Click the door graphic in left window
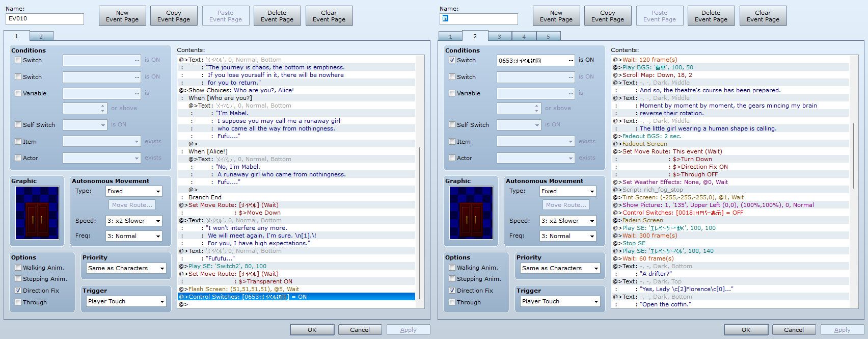Screen dimensions: 868x339 [37, 213]
